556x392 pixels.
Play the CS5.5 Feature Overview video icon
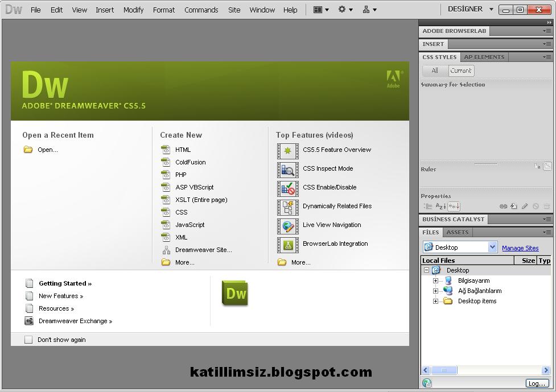pyautogui.click(x=287, y=151)
